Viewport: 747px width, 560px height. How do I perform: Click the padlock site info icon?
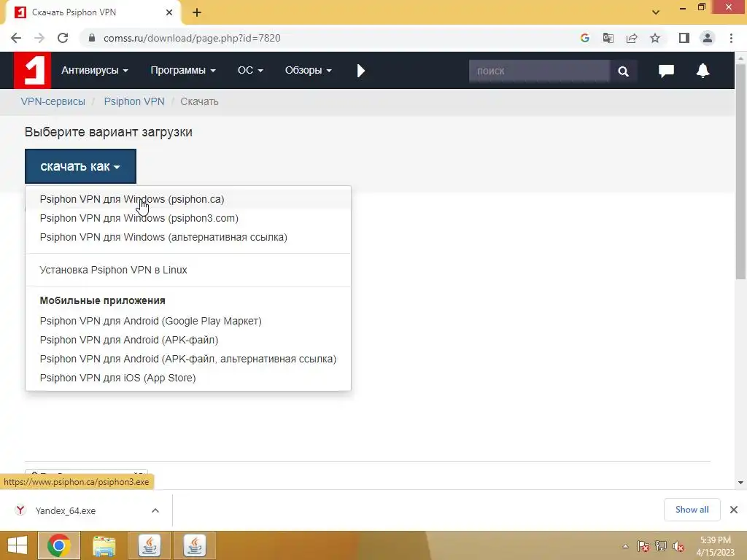(92, 38)
